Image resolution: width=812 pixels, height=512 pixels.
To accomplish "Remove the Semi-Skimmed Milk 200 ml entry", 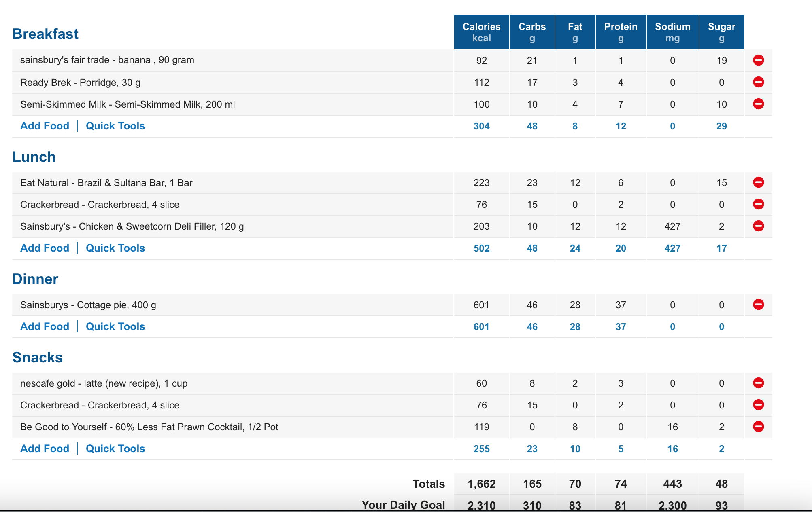I will [758, 104].
